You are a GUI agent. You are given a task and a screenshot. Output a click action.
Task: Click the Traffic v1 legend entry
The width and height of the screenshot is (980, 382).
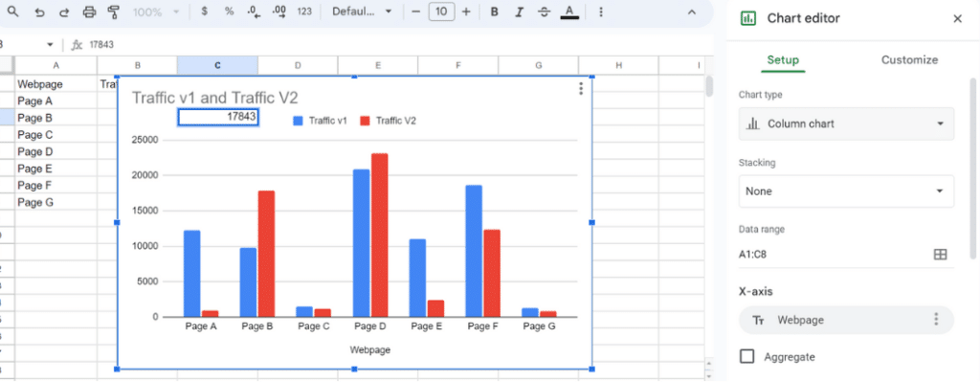coord(321,122)
